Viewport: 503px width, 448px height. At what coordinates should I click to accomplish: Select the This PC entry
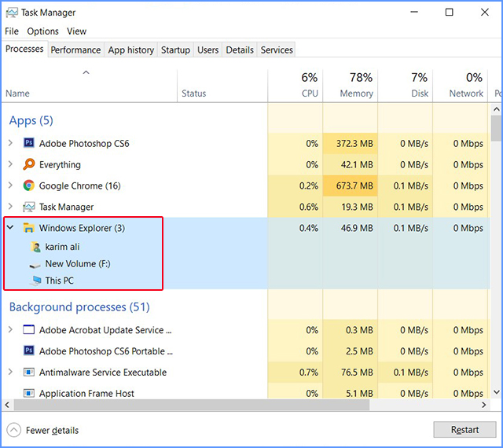pyautogui.click(x=60, y=281)
